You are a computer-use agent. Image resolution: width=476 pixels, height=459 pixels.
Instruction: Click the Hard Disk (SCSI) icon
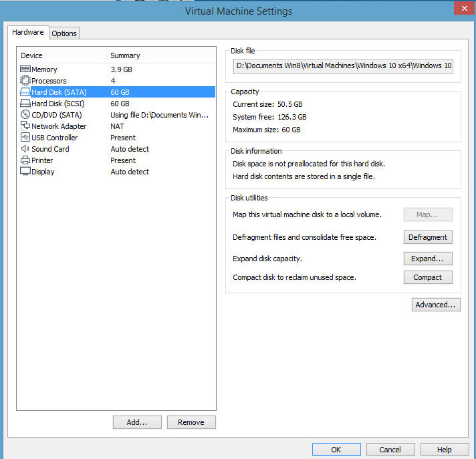[x=25, y=104]
